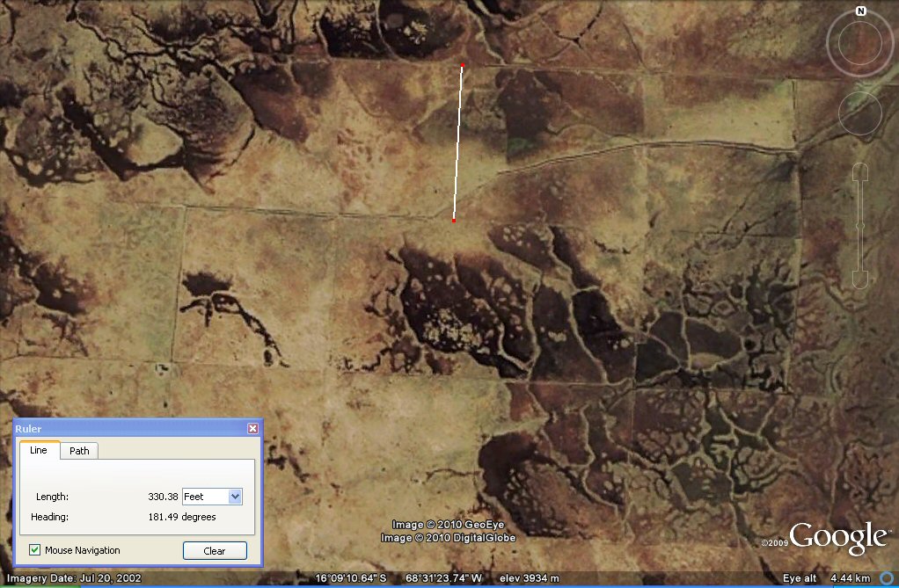
Task: Switch to the Line tab
Action: (x=39, y=450)
